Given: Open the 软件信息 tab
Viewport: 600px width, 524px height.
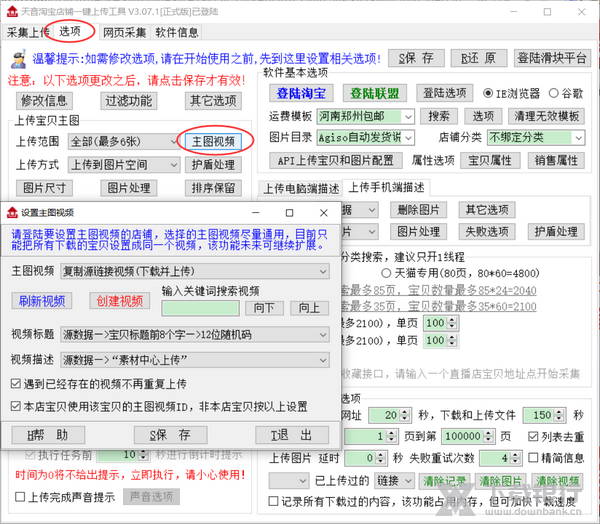Looking at the screenshot, I should (177, 33).
